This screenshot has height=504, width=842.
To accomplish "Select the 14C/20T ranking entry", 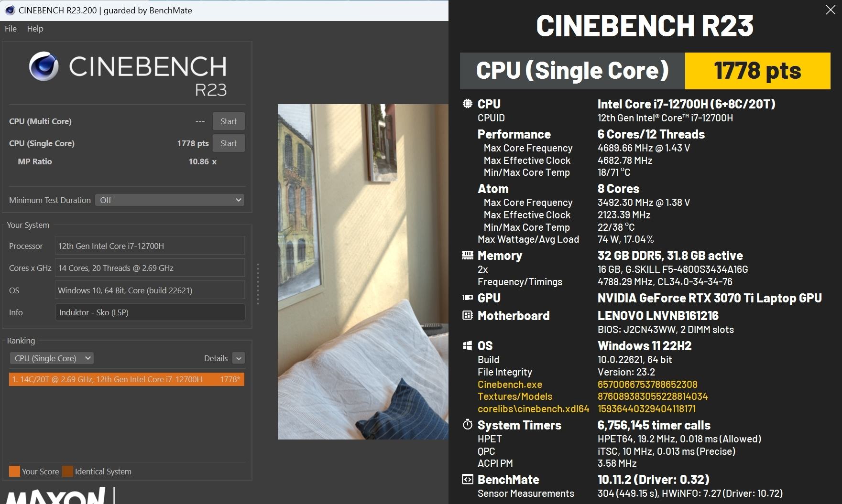I will click(x=127, y=379).
